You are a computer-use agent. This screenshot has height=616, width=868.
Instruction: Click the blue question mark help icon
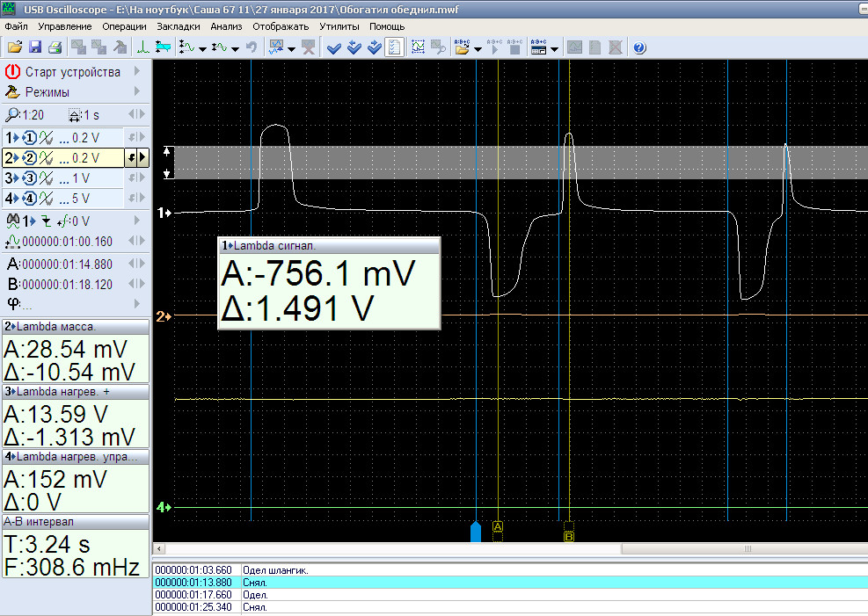tap(639, 47)
